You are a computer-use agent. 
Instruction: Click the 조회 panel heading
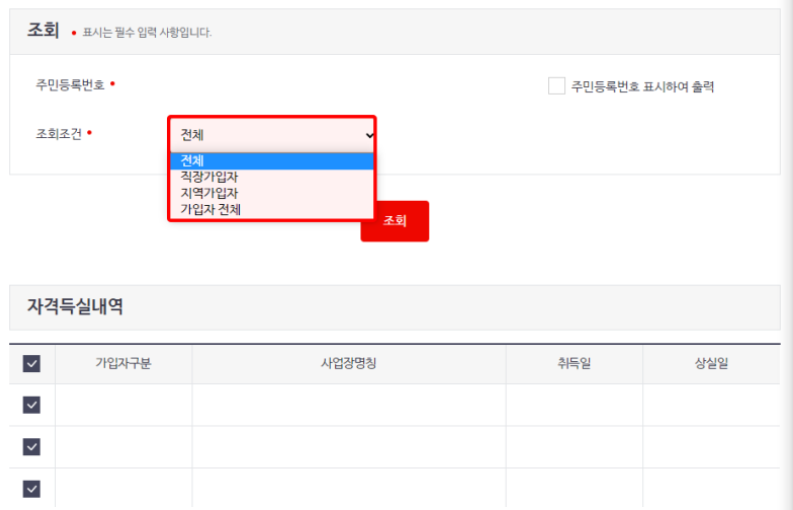pos(43,30)
